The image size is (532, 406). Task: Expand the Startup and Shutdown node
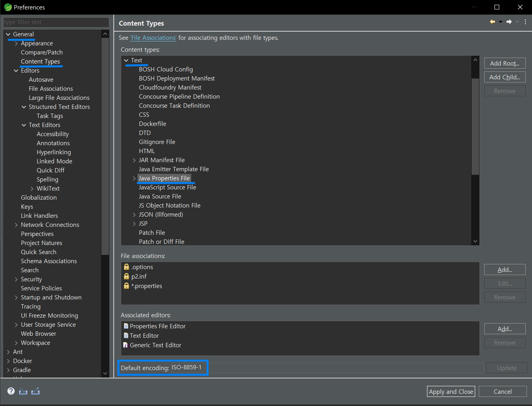pos(16,297)
